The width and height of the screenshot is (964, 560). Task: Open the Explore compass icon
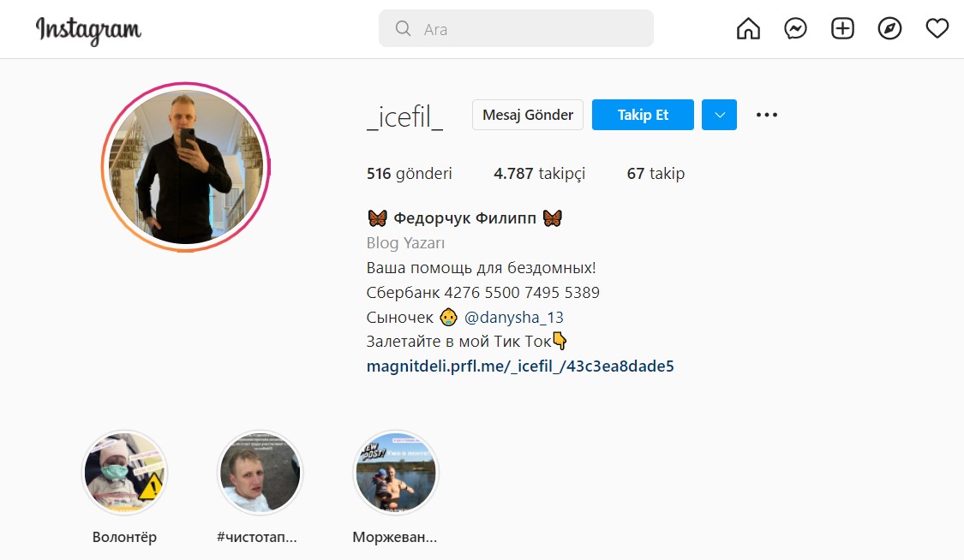point(889,28)
